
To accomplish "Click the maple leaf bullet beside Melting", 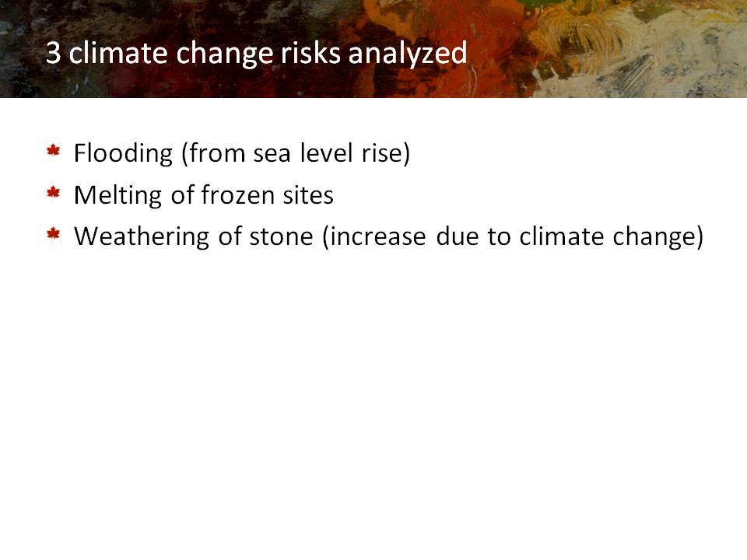I will (x=54, y=192).
